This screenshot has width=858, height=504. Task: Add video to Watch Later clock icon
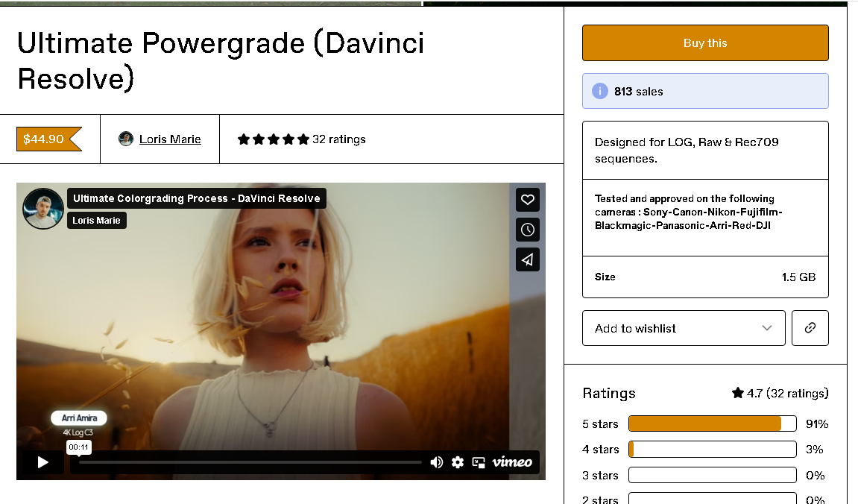pyautogui.click(x=528, y=230)
